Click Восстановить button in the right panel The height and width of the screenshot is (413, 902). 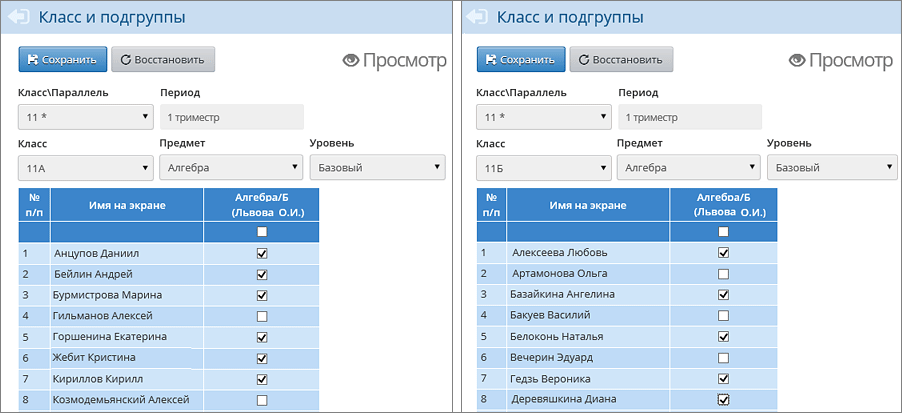(621, 59)
